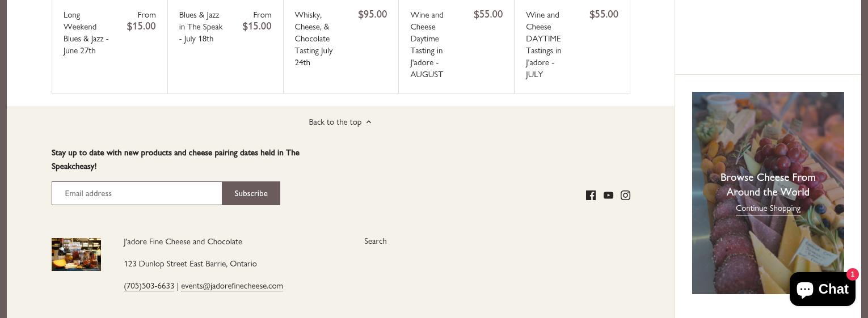Open the Search footer link
This screenshot has height=318, width=868.
click(375, 241)
